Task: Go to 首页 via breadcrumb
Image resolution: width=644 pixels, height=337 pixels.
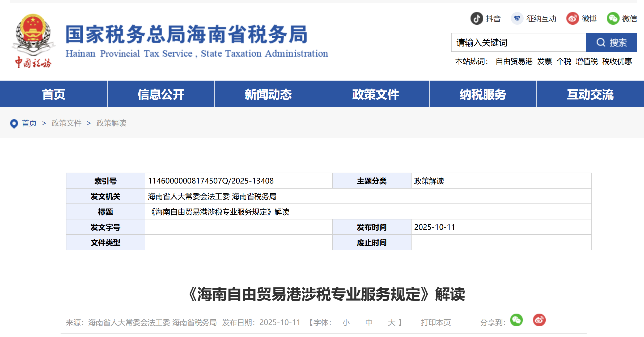Action: click(29, 123)
